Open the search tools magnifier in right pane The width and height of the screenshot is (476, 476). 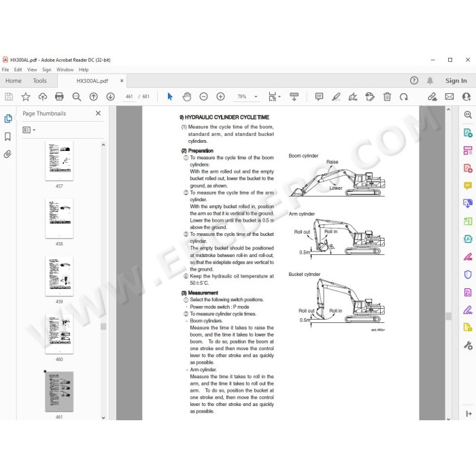(468, 115)
